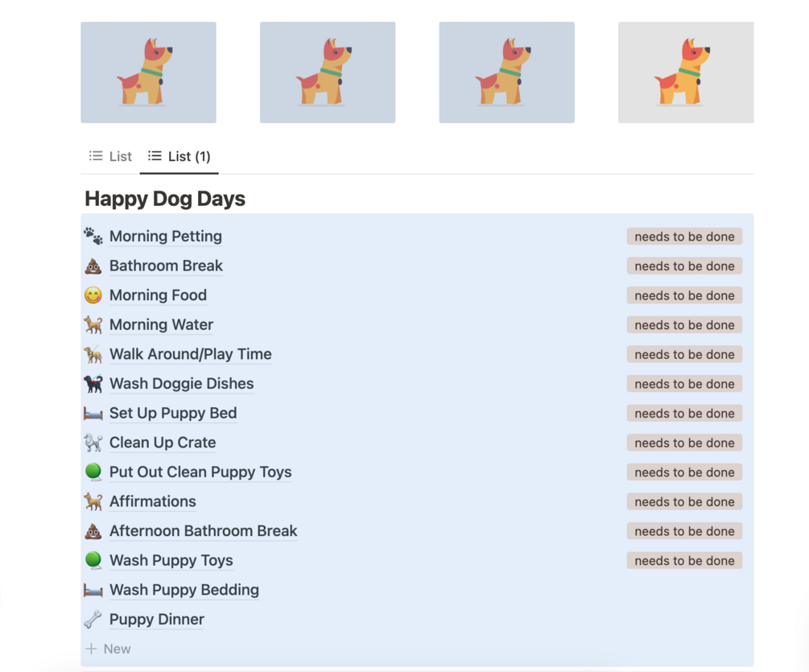
Task: Click the Happy Dog Days heading
Action: click(165, 199)
